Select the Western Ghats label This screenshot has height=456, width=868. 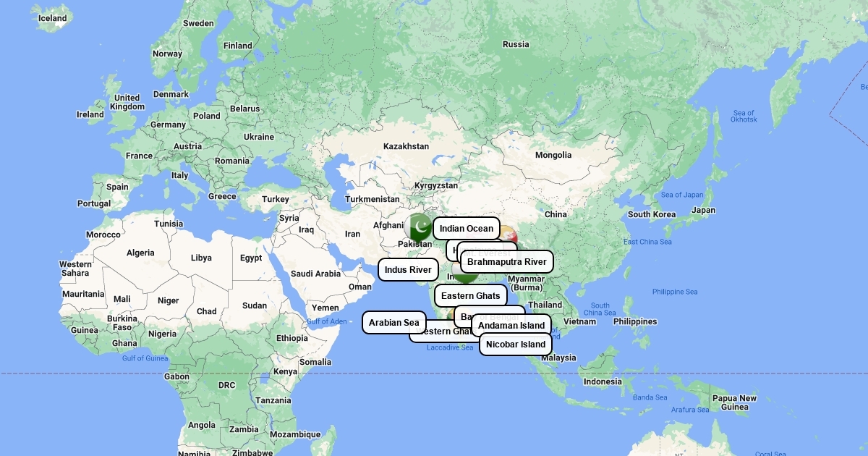[x=431, y=333]
